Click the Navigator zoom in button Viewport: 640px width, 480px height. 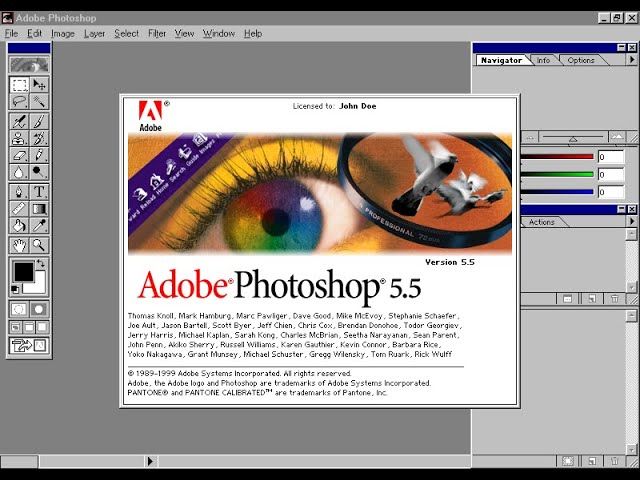617,137
